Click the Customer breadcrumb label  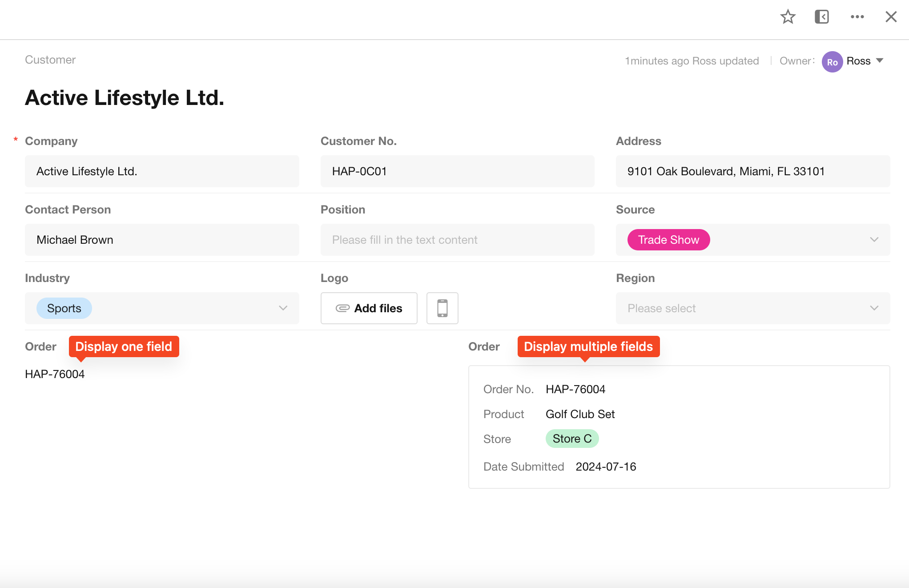pyautogui.click(x=50, y=60)
